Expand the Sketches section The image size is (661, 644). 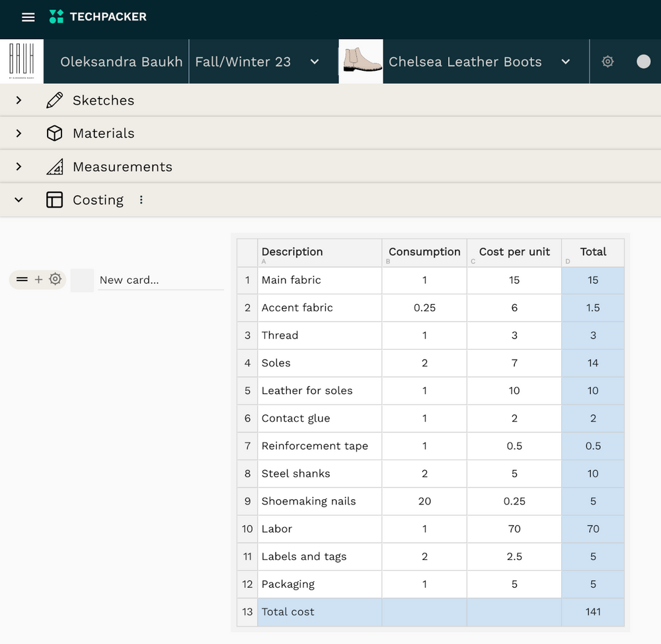(x=19, y=101)
